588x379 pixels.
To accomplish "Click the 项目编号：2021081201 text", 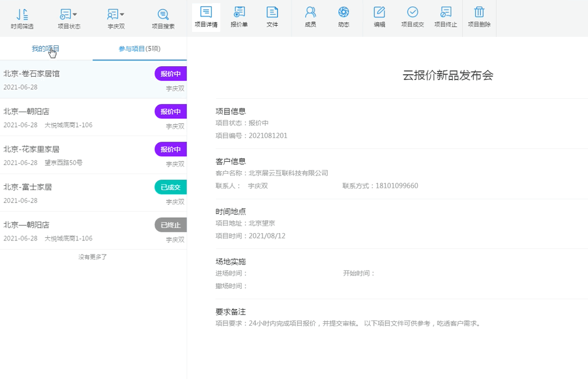I will tap(251, 136).
